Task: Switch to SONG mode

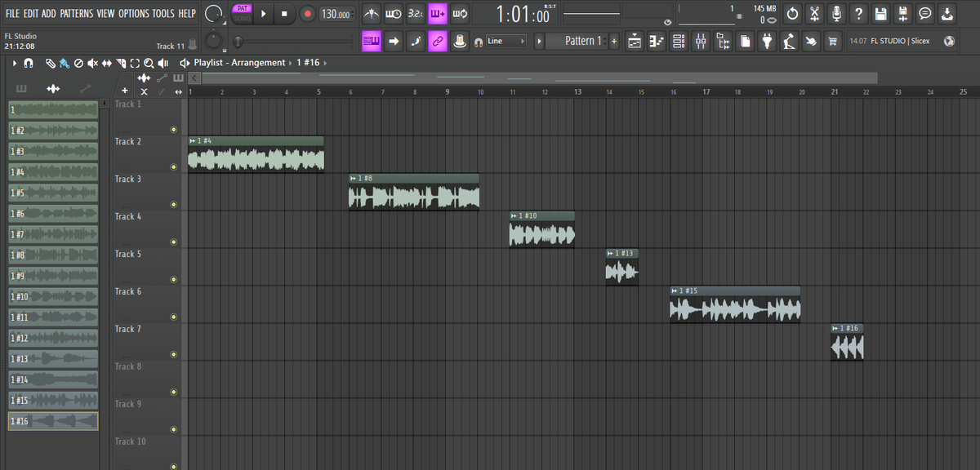Action: click(x=243, y=18)
